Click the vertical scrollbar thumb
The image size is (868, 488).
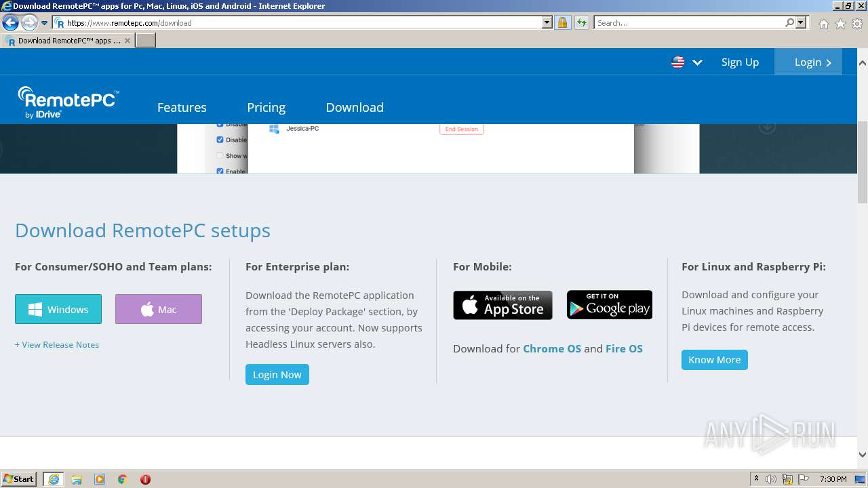[863, 163]
